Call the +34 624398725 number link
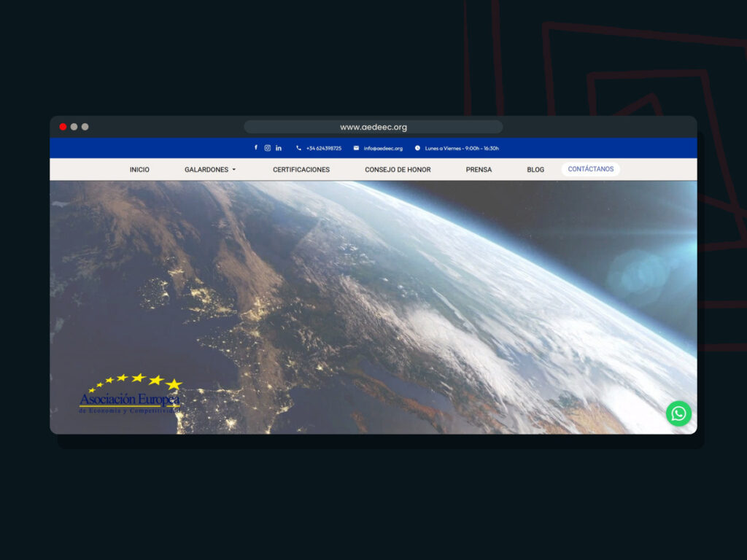747x560 pixels. pos(324,148)
